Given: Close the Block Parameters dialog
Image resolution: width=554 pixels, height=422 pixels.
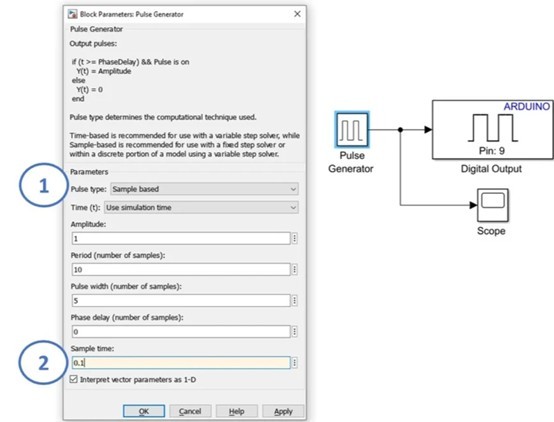Looking at the screenshot, I should [297, 14].
